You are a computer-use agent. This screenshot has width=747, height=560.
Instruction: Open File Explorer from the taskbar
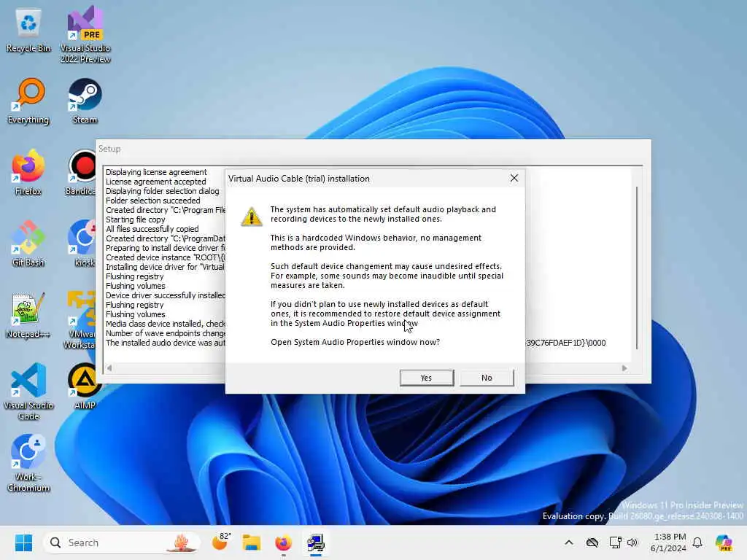point(252,542)
